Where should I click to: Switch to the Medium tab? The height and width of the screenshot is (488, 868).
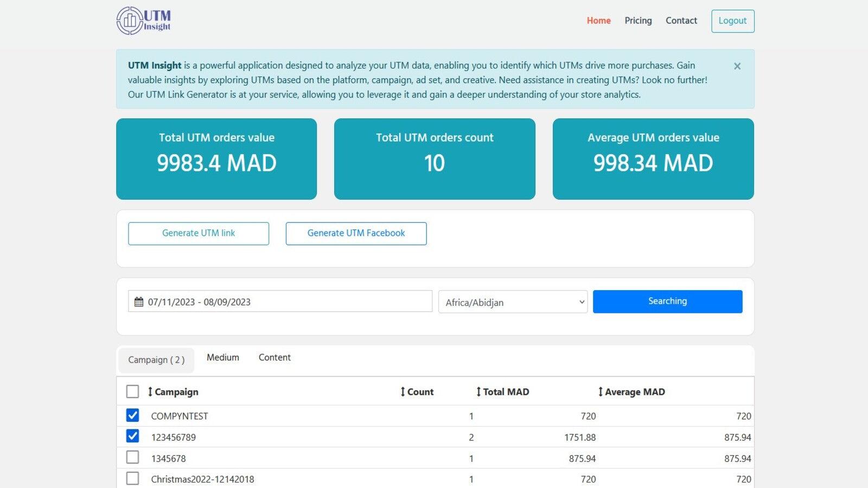click(x=222, y=357)
